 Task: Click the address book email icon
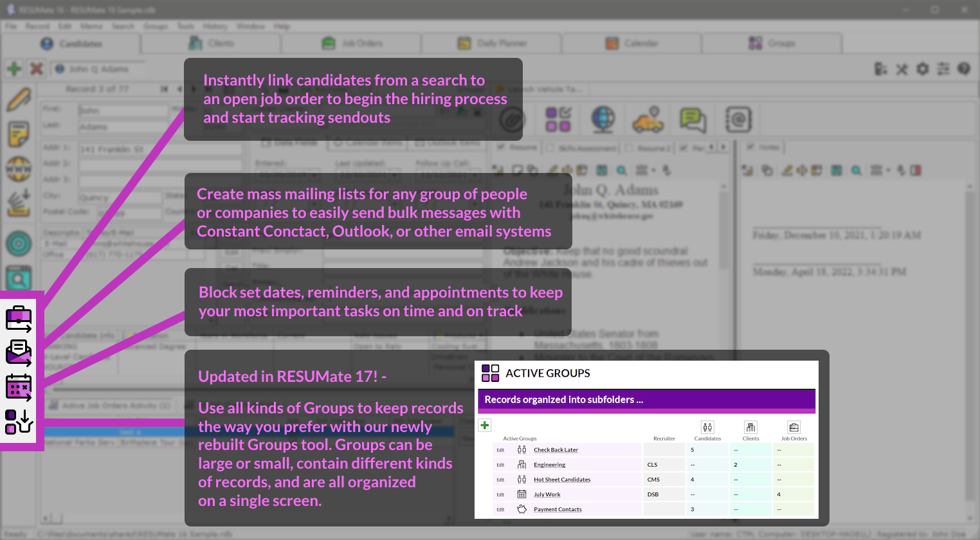pyautogui.click(x=738, y=120)
